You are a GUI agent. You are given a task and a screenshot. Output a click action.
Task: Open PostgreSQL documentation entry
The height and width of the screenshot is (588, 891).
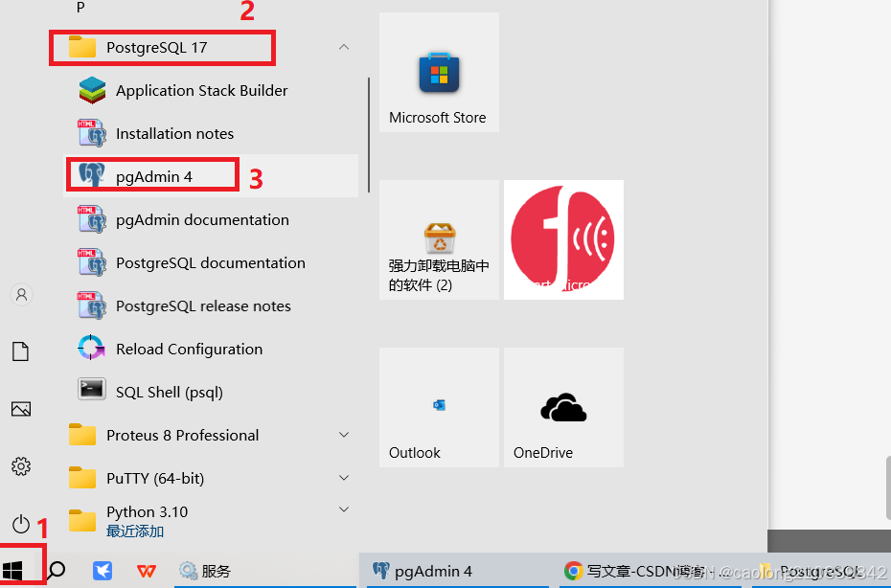pos(210,263)
